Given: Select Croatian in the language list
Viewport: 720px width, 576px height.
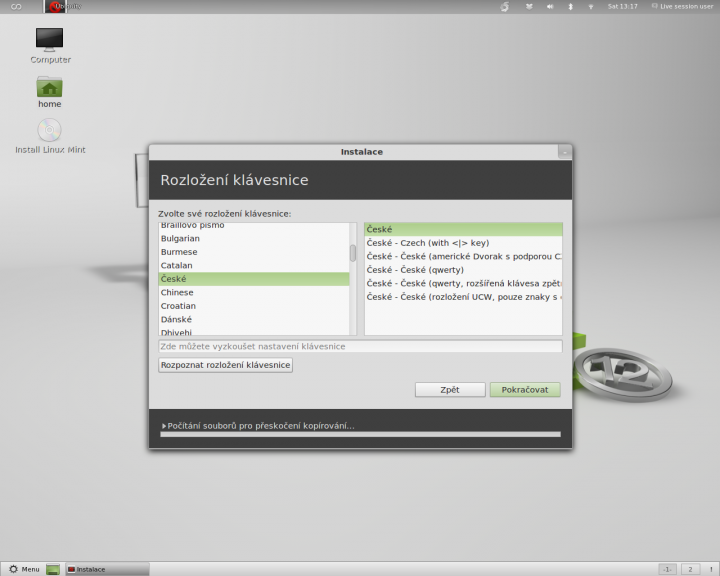Looking at the screenshot, I should [253, 306].
